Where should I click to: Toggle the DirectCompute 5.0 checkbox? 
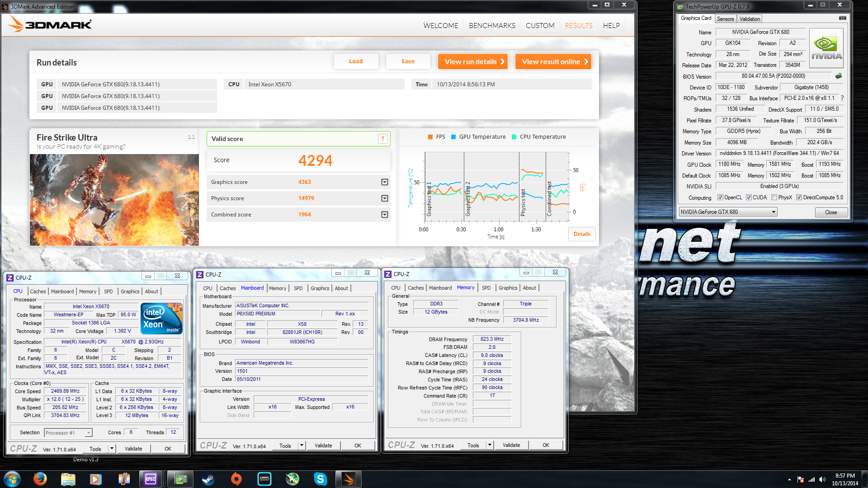pyautogui.click(x=799, y=197)
